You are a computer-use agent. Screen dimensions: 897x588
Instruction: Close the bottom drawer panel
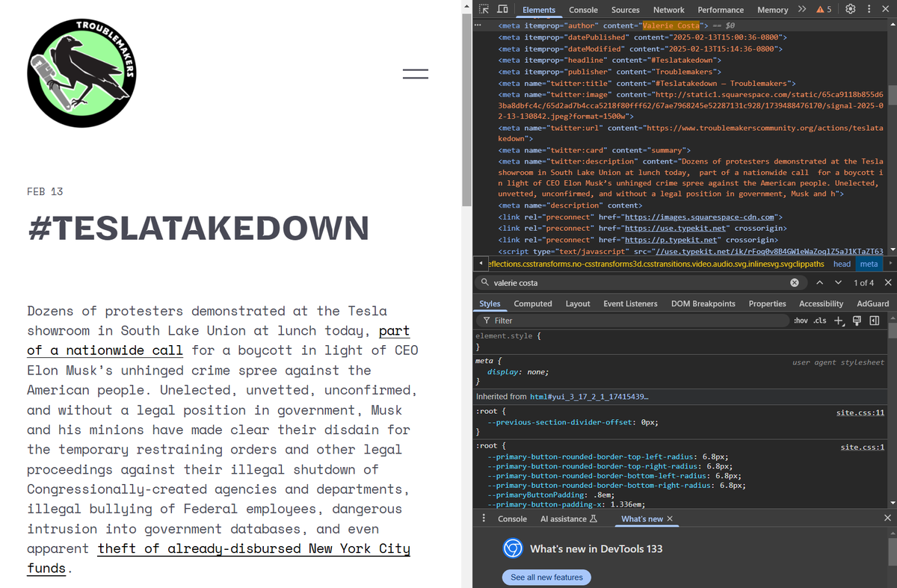tap(887, 519)
